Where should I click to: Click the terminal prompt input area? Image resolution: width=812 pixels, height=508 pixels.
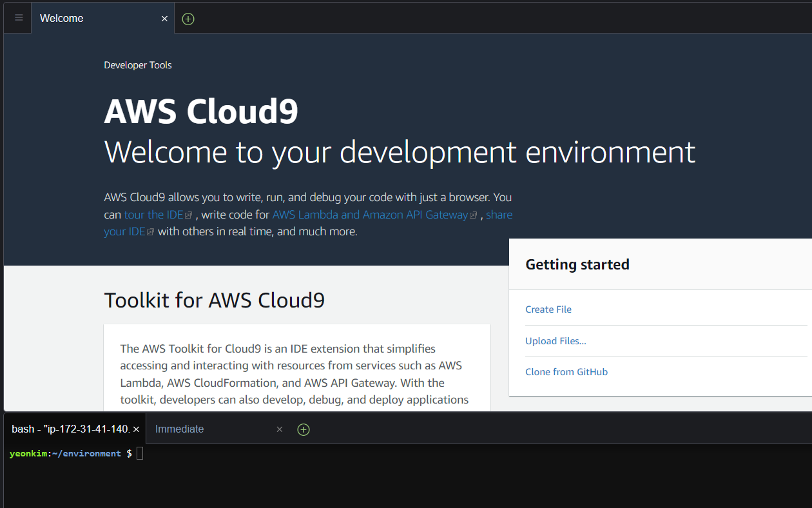(140, 453)
